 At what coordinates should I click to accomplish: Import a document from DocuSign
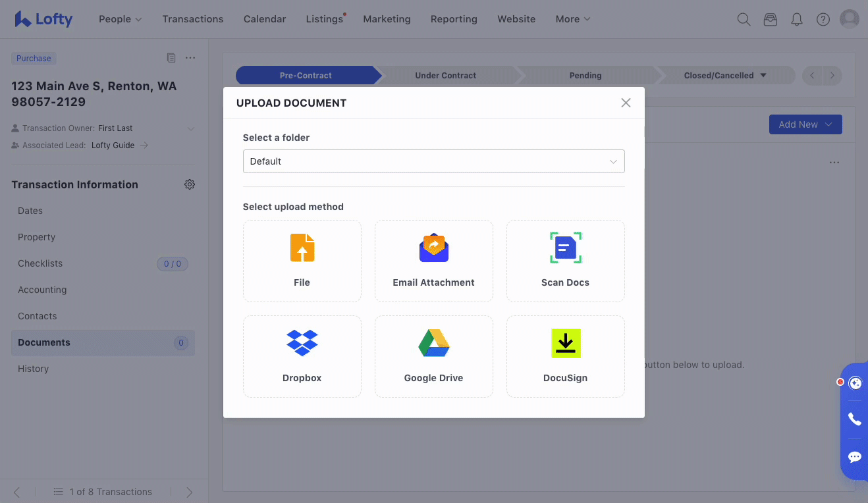pyautogui.click(x=566, y=356)
